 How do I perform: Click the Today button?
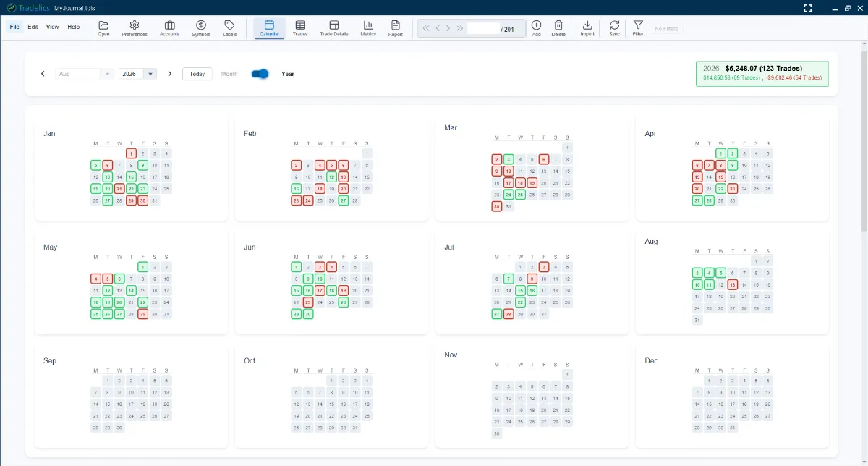pyautogui.click(x=197, y=74)
